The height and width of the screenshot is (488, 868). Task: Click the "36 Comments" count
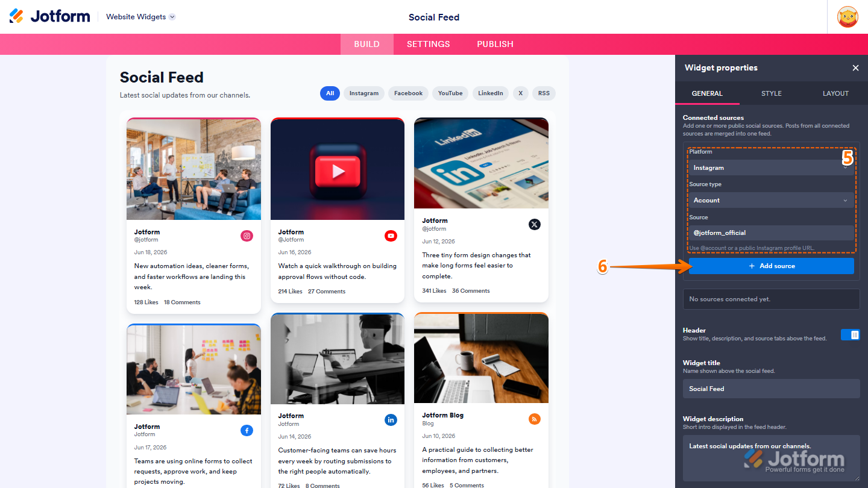(x=471, y=291)
